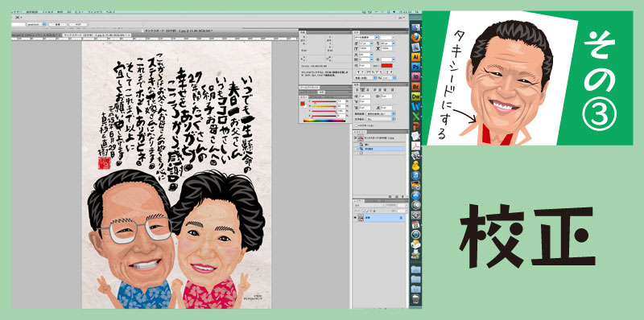Open Adobe Acrobat from the Dock
The image size is (644, 320).
point(415,146)
